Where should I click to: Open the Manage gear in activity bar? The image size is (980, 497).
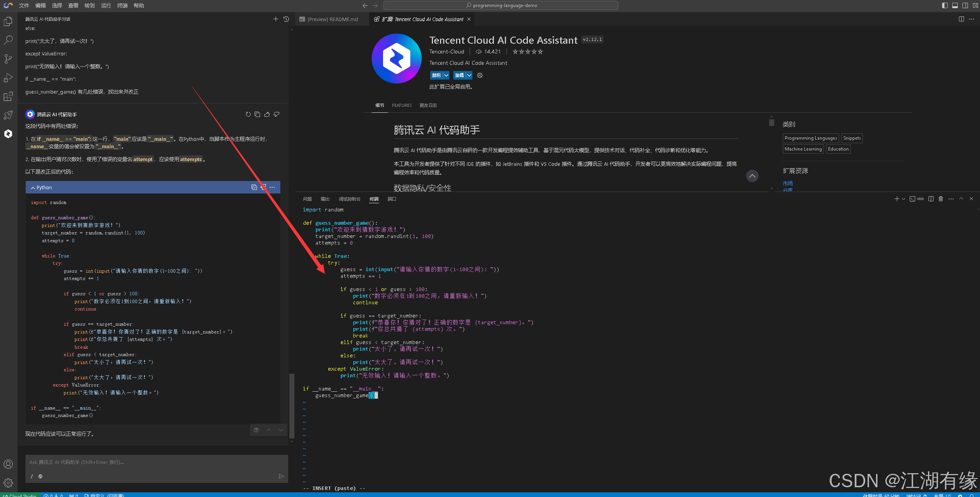tap(8, 483)
